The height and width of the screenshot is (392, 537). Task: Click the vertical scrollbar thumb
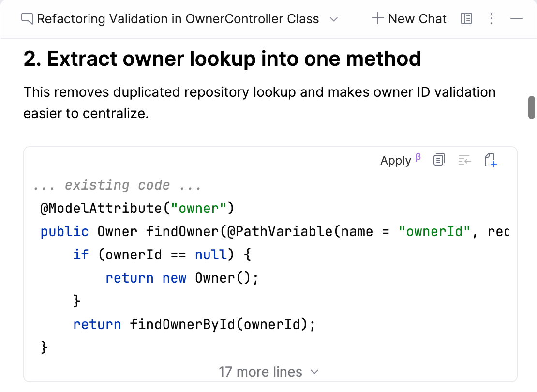(532, 107)
